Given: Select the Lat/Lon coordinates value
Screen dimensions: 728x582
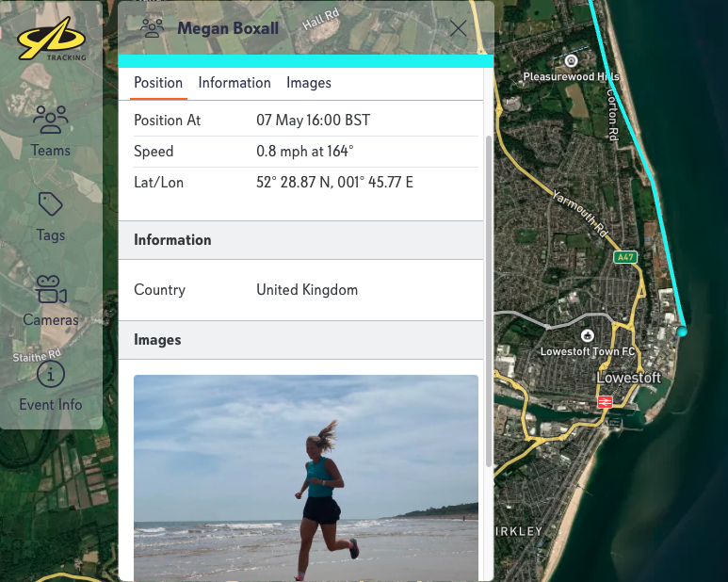Looking at the screenshot, I should pyautogui.click(x=334, y=182).
